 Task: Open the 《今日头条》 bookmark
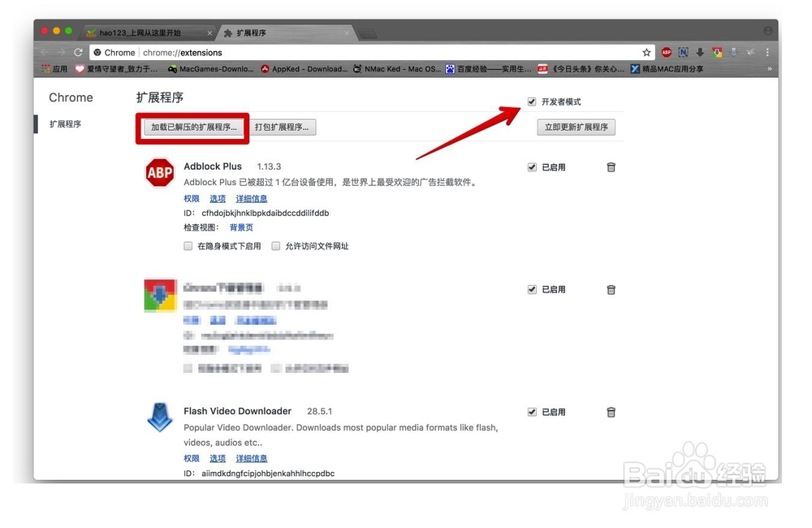[x=581, y=69]
